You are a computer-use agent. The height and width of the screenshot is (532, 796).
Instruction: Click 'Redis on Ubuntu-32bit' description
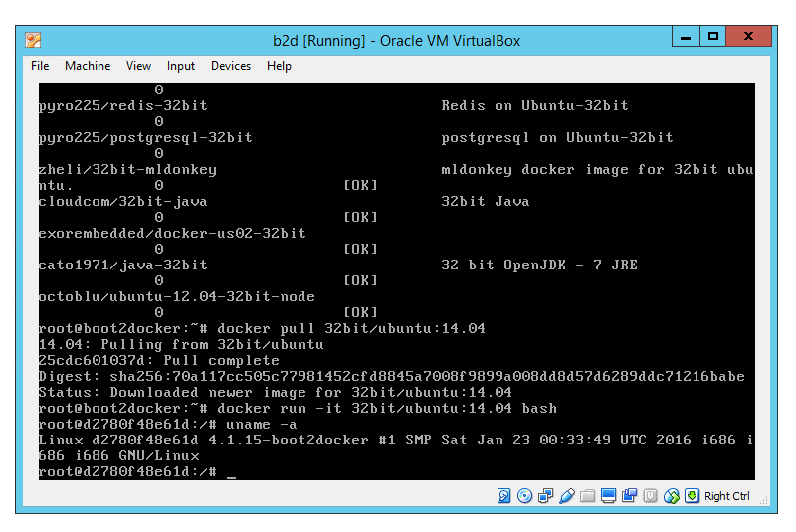pos(534,106)
